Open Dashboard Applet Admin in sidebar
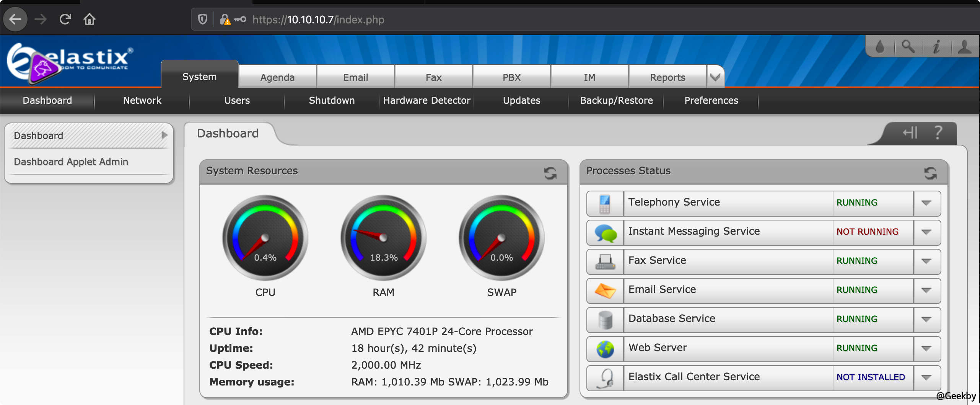 tap(71, 162)
